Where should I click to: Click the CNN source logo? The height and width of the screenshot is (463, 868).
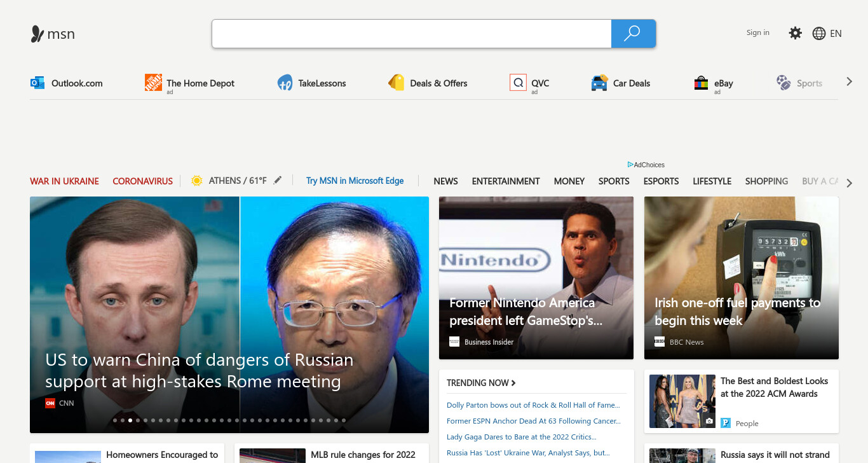coord(50,403)
